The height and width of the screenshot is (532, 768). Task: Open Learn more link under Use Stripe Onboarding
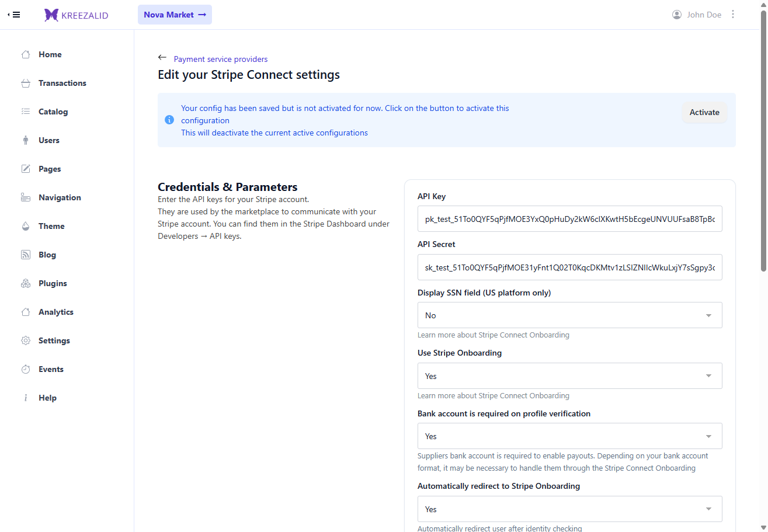494,396
